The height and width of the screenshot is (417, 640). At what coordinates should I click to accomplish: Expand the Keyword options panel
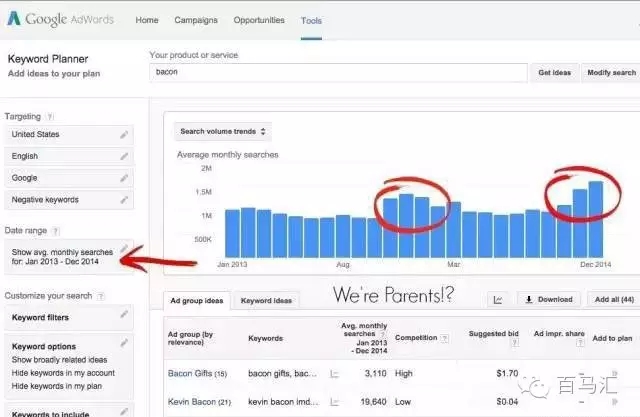coord(124,343)
